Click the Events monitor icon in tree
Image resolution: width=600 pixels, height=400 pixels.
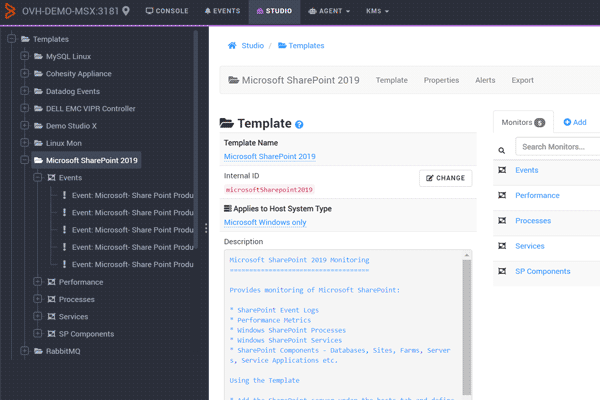click(x=51, y=178)
